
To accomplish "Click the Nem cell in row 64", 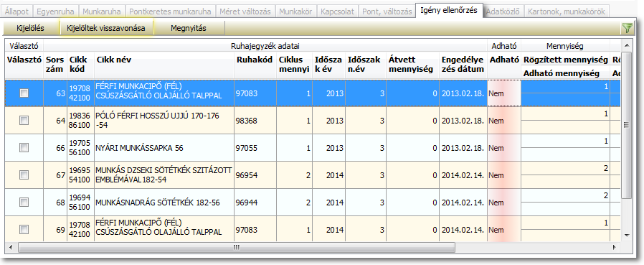I will point(504,121).
